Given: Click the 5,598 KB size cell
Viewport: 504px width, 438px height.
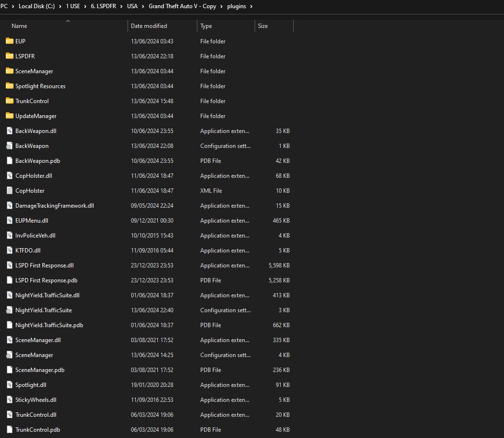Looking at the screenshot, I should 279,265.
